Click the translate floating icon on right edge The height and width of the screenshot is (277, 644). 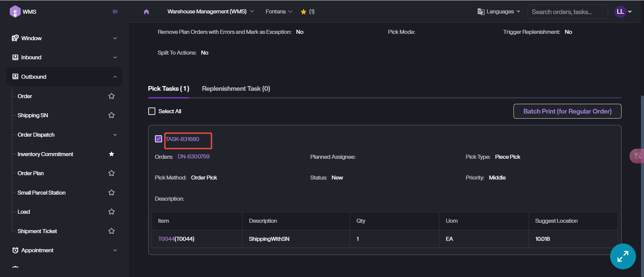point(637,156)
